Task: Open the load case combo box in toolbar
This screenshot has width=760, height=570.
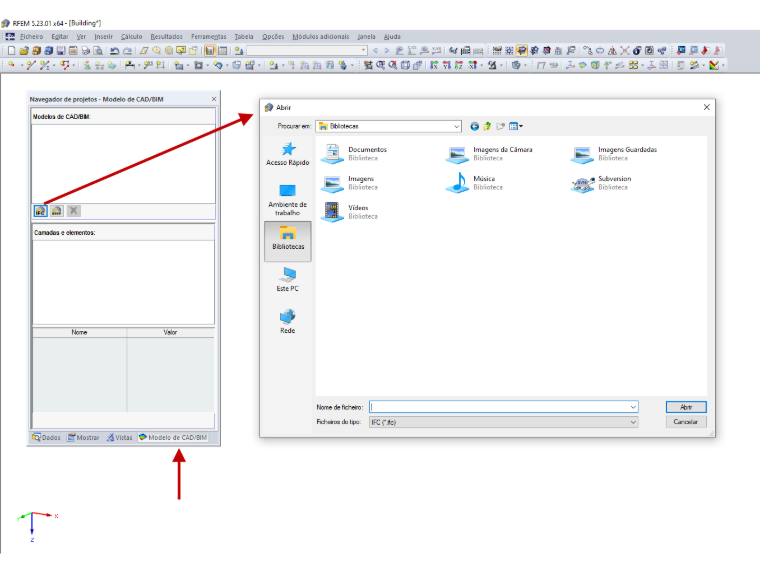Action: click(x=307, y=50)
